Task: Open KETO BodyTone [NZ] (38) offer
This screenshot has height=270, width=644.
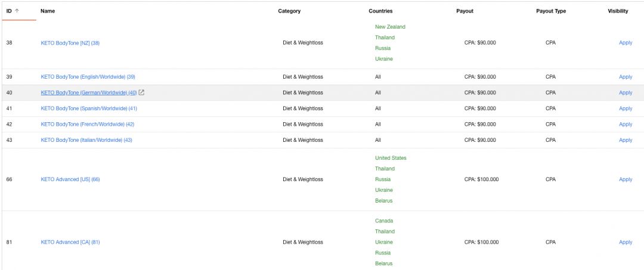Action: click(x=70, y=43)
